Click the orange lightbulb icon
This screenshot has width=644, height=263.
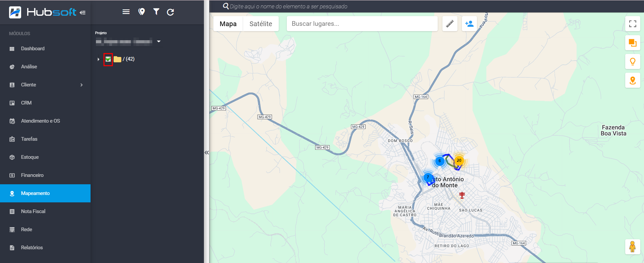(x=633, y=62)
